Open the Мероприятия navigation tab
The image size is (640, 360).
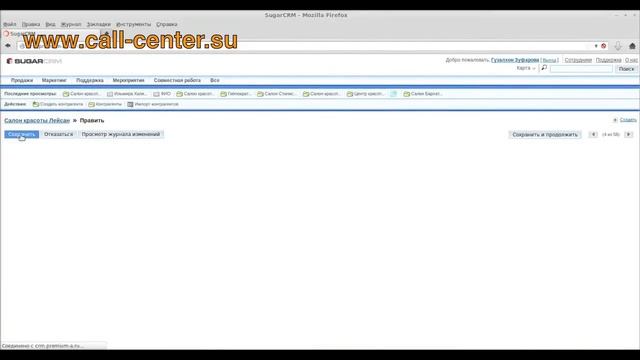(129, 80)
